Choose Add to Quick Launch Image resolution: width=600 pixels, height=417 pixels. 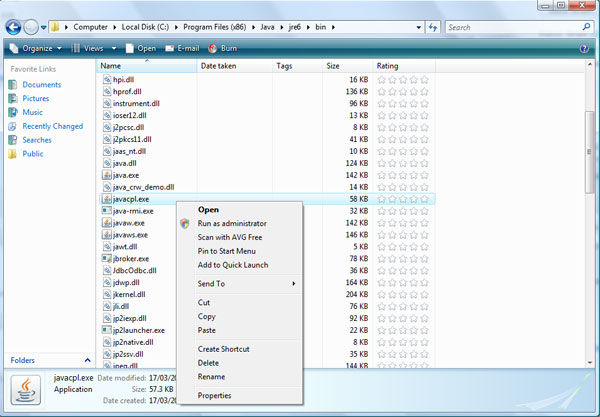click(x=240, y=265)
